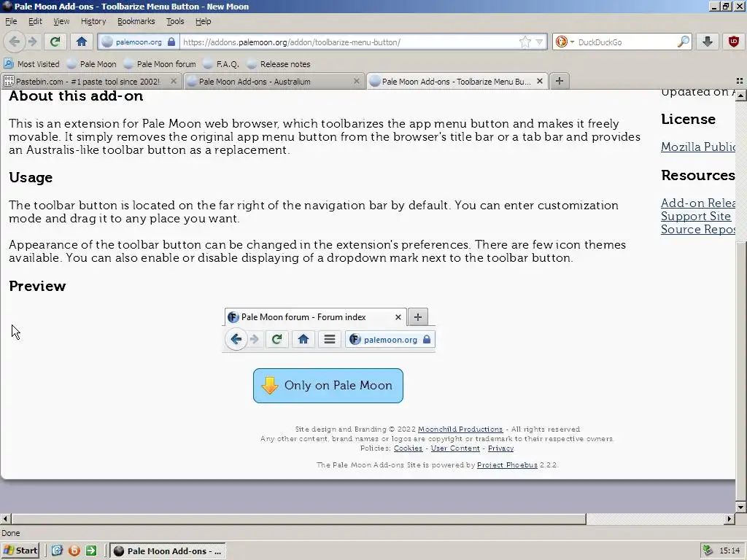
Task: Click the system tray icon beside clock
Action: 708,551
